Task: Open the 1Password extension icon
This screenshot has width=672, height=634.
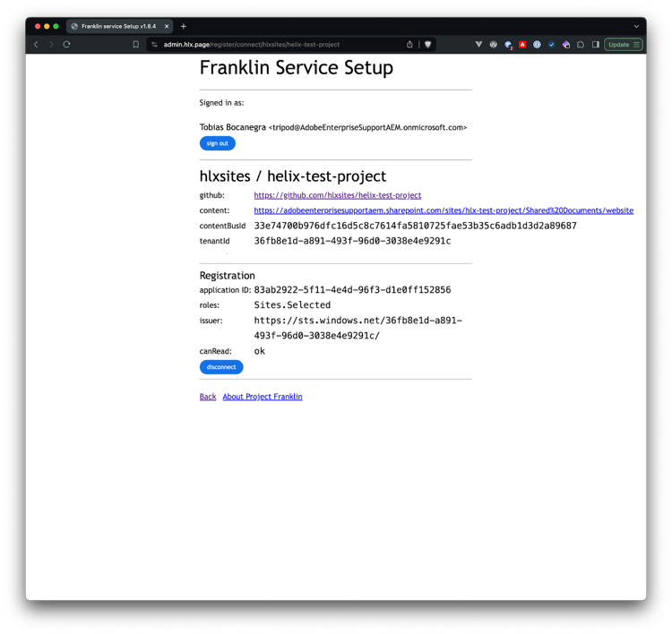Action: coord(537,44)
